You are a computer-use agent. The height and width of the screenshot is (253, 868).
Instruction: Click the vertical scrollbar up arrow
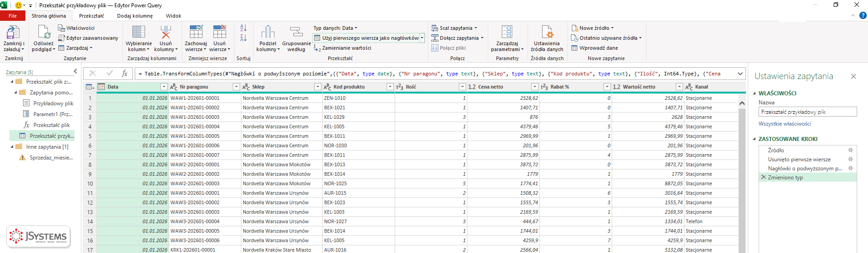pos(742,103)
